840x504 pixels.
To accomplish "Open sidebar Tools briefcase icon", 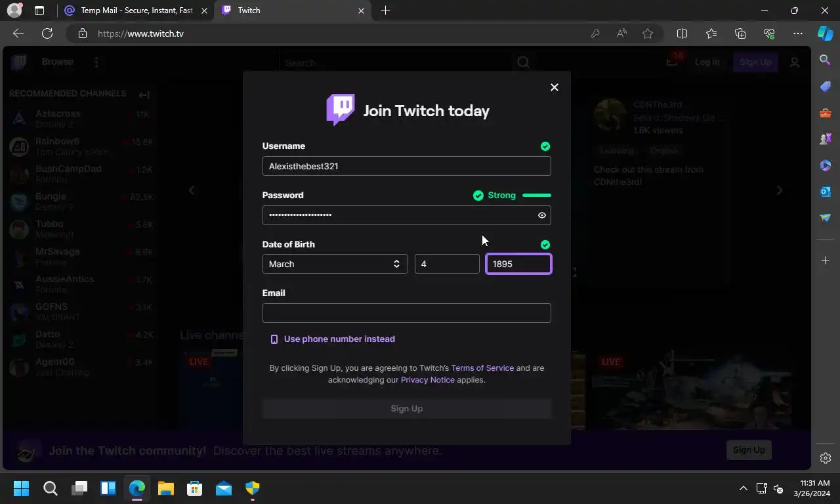I will 826,113.
